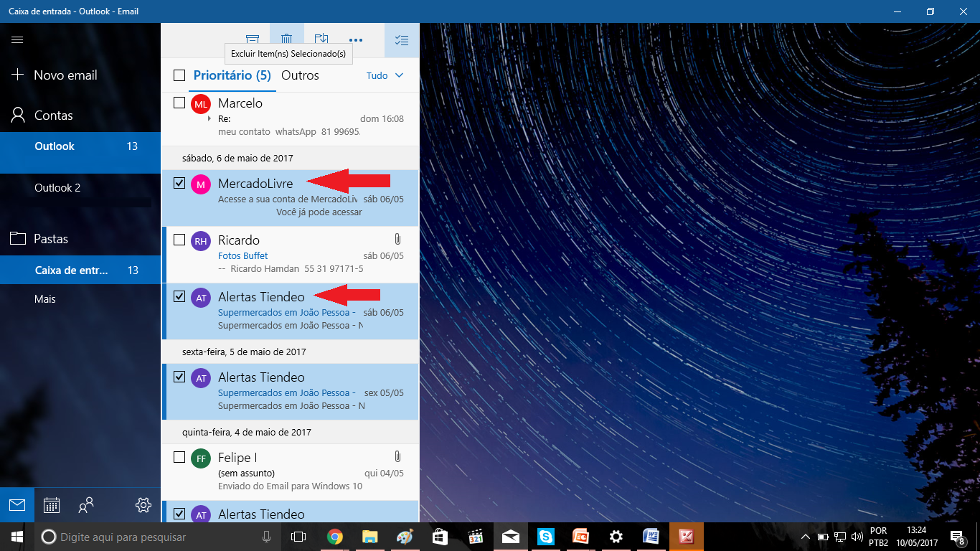Select the Outlook account
This screenshot has width=980, height=551.
pyautogui.click(x=80, y=152)
